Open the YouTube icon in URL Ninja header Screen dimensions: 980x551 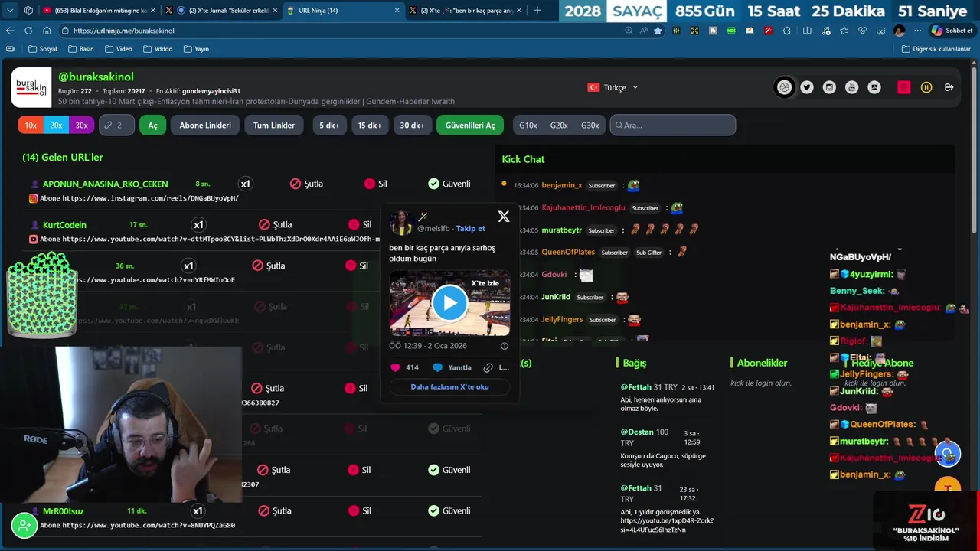click(x=852, y=87)
